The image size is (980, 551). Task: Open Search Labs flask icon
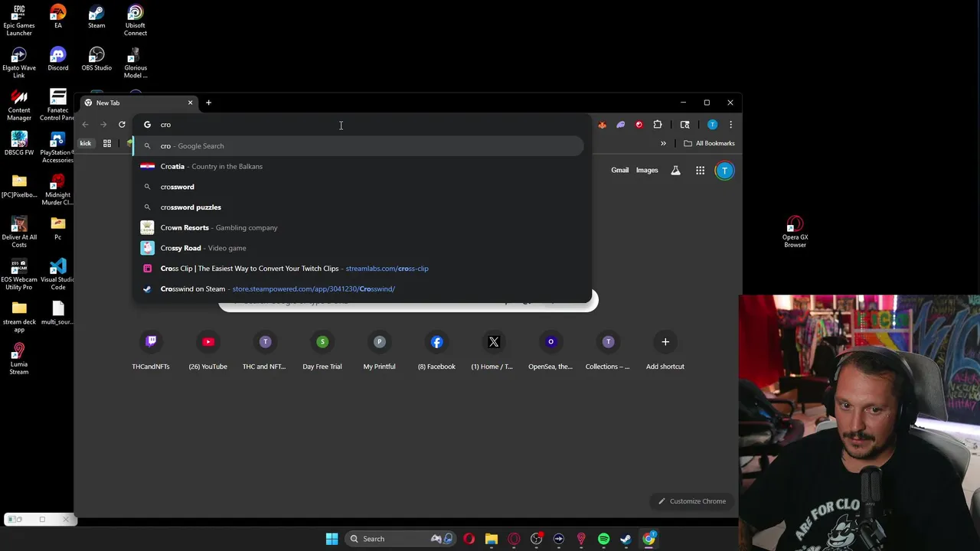(x=675, y=171)
